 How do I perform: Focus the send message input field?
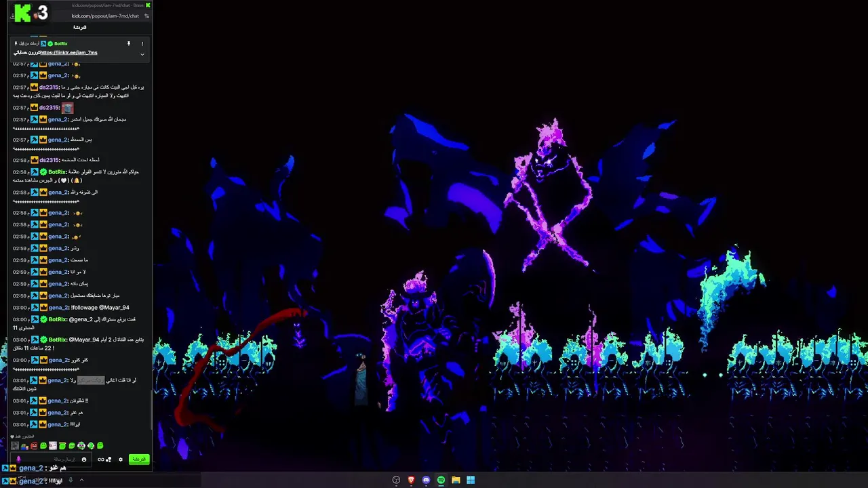click(x=51, y=460)
